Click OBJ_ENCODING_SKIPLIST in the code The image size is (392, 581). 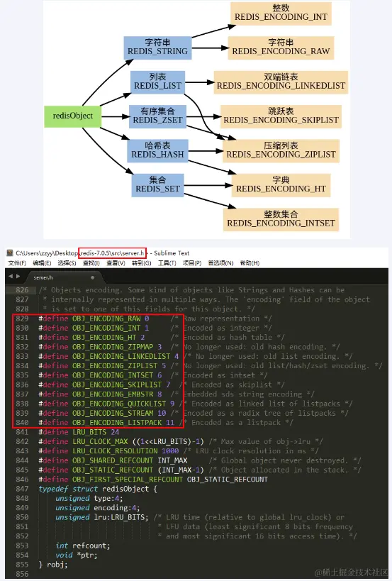click(117, 384)
